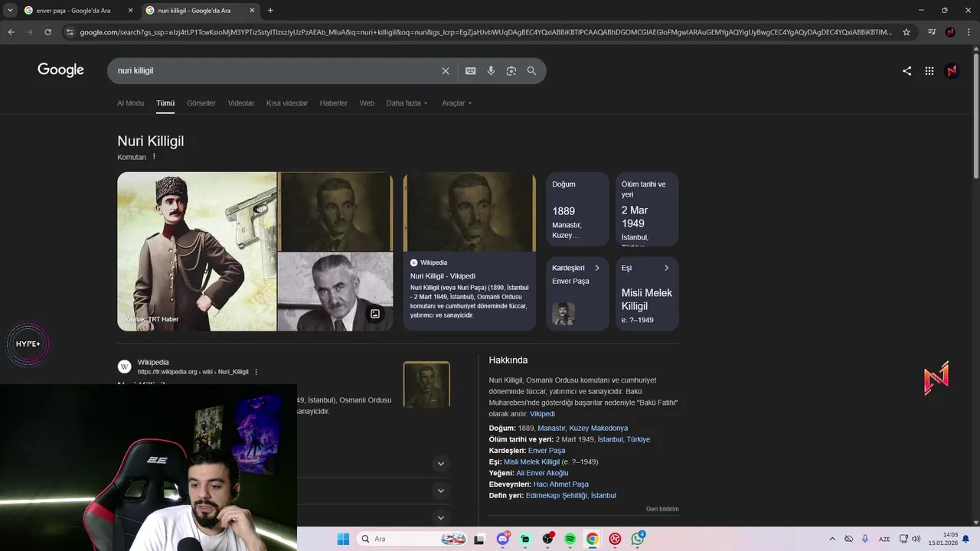Open Spotify from the taskbar
980x551 pixels.
(x=570, y=539)
